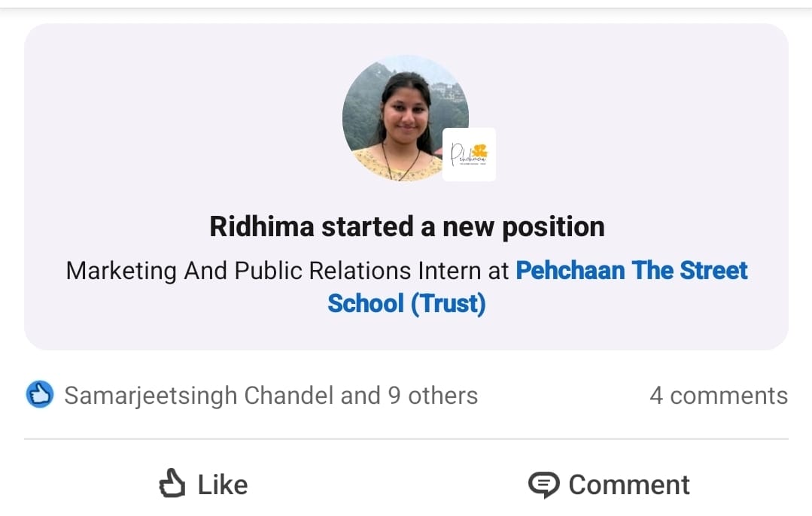Click the Pehchaan company logo badge
812x516 pixels.
[x=469, y=155]
